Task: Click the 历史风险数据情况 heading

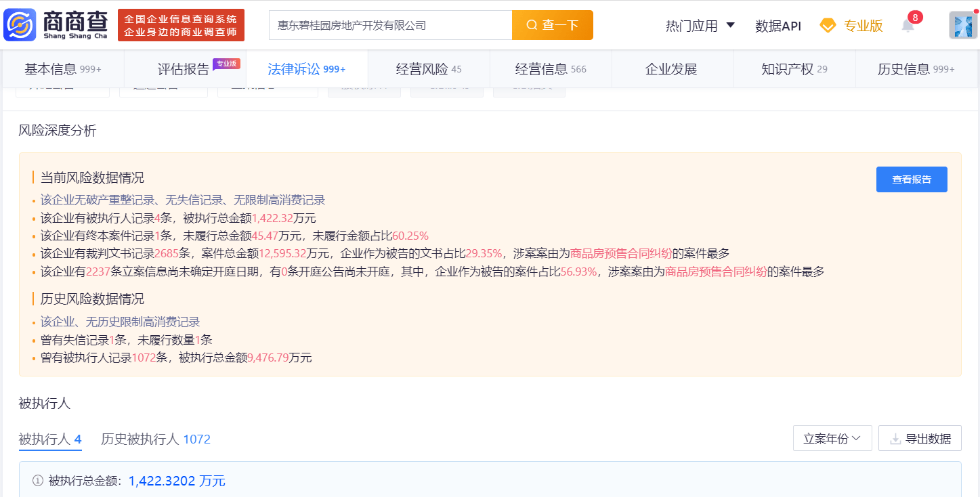Action: click(92, 299)
